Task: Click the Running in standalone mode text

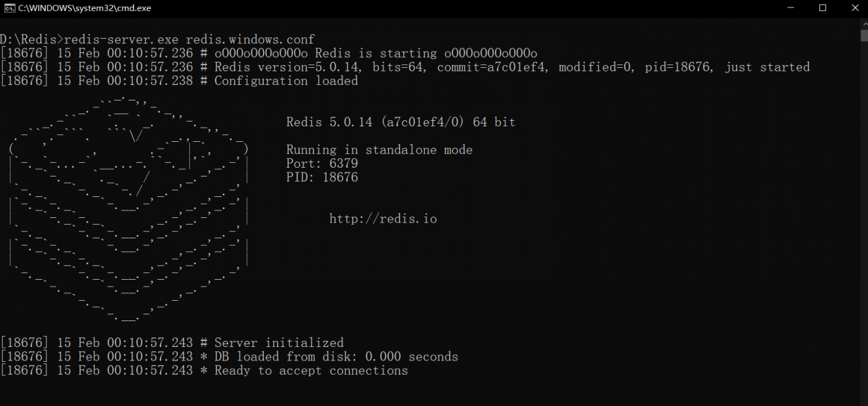Action: point(379,150)
